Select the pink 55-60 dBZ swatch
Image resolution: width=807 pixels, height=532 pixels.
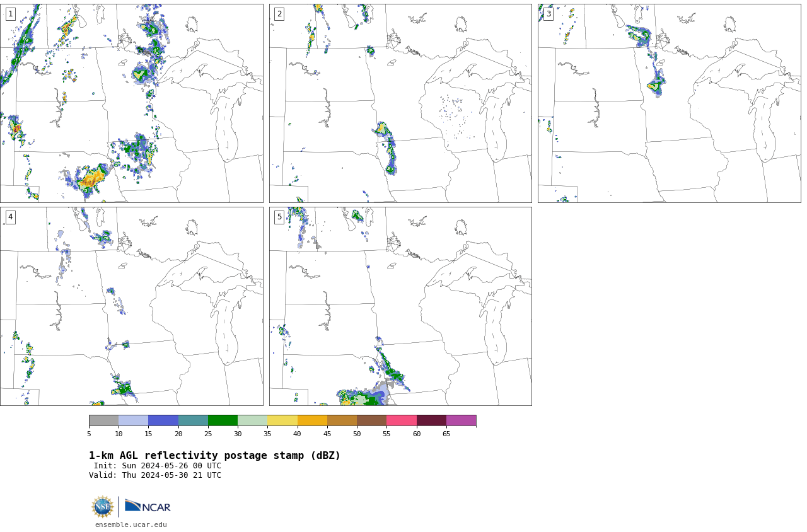click(x=402, y=420)
